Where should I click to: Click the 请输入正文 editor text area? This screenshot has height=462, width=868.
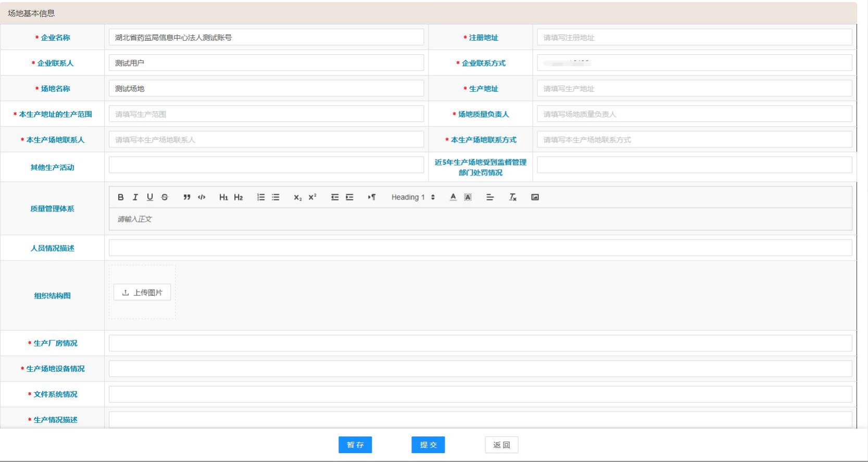coord(481,219)
